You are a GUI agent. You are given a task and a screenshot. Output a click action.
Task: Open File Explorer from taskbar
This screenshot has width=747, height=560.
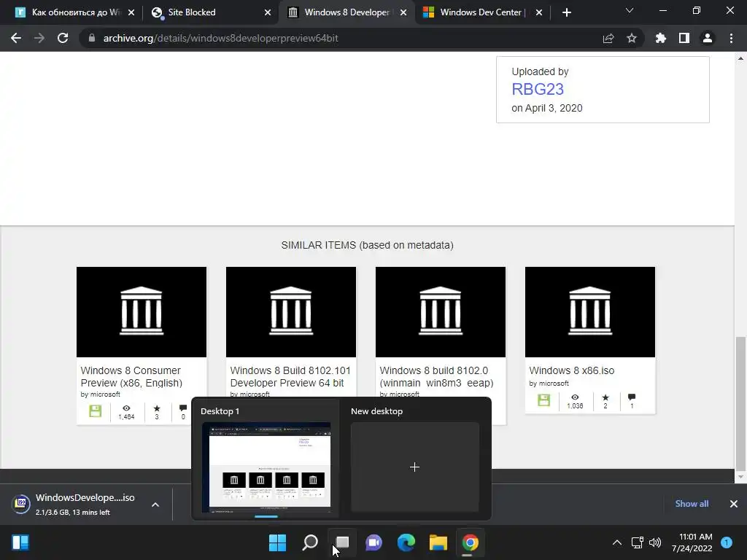point(438,542)
